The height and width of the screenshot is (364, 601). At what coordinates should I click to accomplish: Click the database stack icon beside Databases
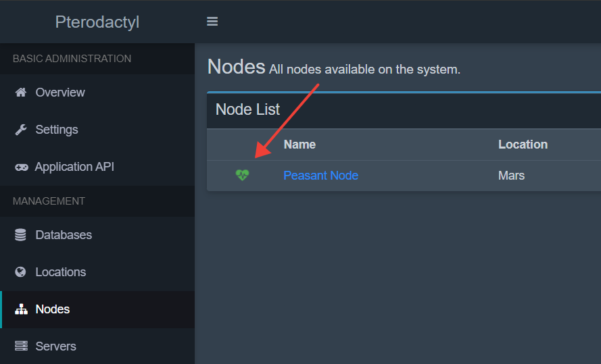pos(21,235)
